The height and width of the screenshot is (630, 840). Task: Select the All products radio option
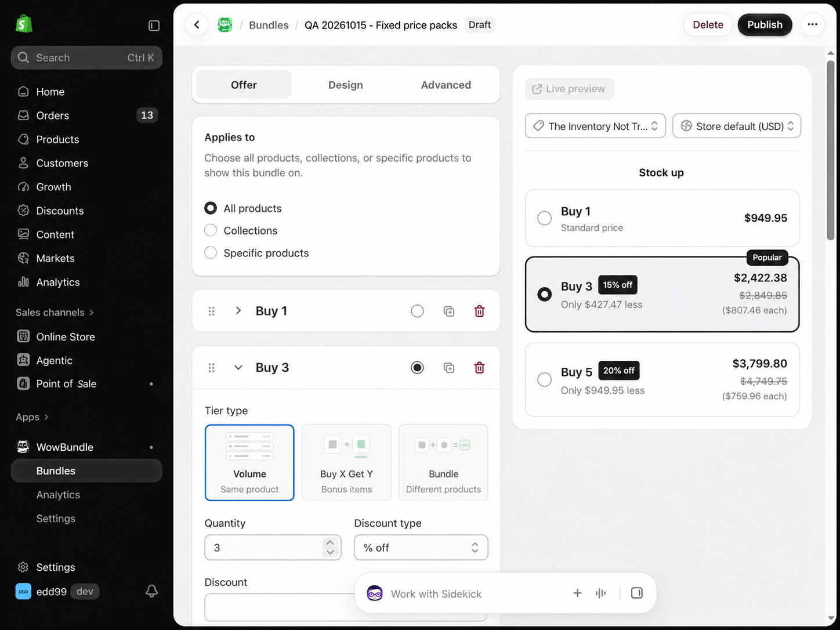[x=211, y=208]
